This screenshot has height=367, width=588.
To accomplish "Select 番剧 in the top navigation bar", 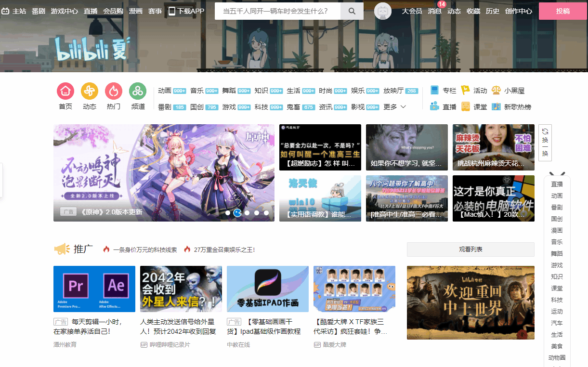I will (38, 11).
